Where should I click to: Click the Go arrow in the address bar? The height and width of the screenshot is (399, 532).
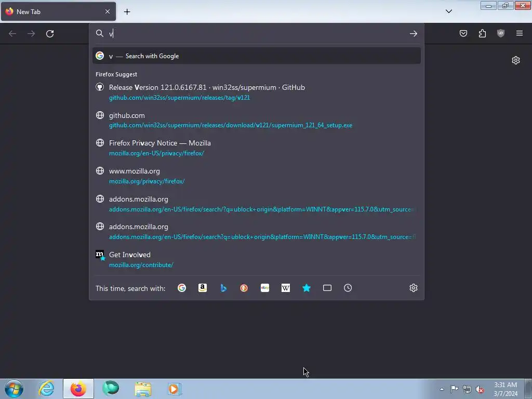point(413,34)
